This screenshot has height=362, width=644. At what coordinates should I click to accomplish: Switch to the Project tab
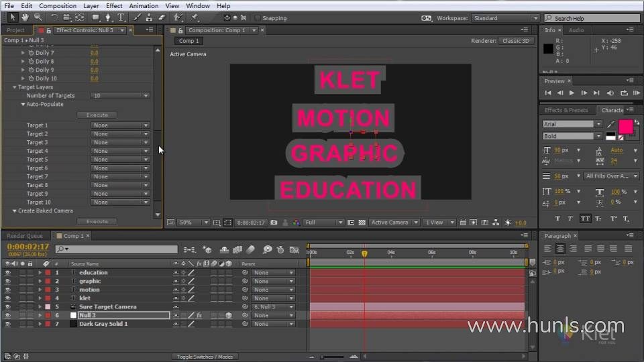tap(15, 30)
